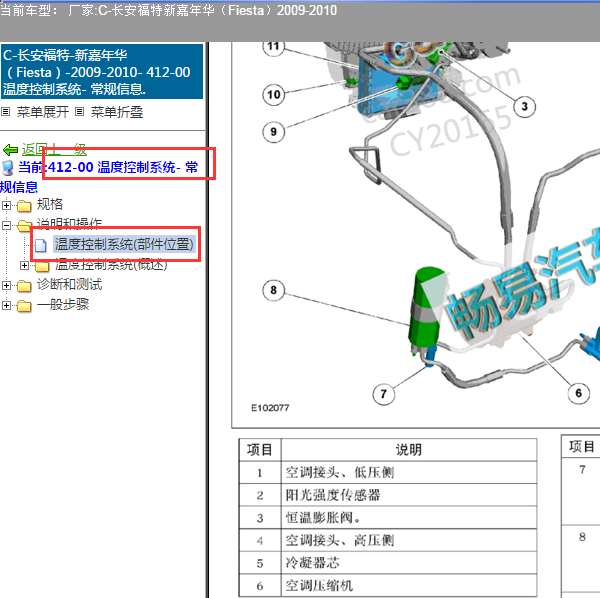This screenshot has width=600, height=598.
Task: Click table cell 空调压缩机
Action: click(x=409, y=585)
